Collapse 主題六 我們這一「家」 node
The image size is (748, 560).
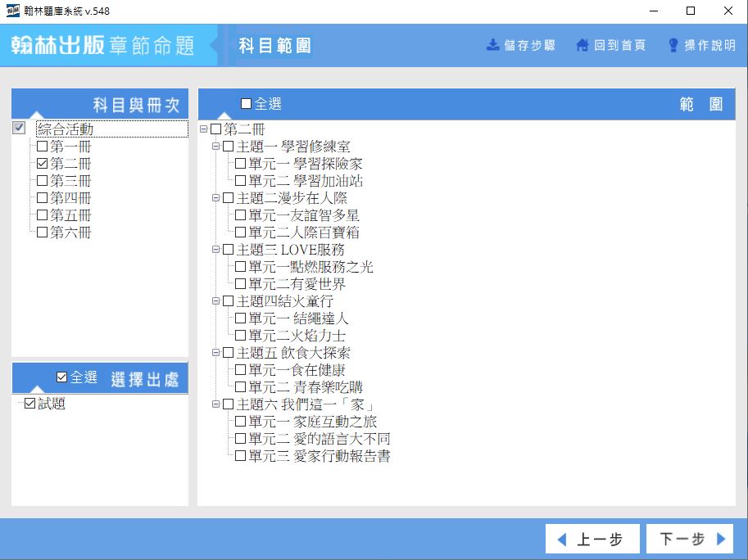[216, 404]
